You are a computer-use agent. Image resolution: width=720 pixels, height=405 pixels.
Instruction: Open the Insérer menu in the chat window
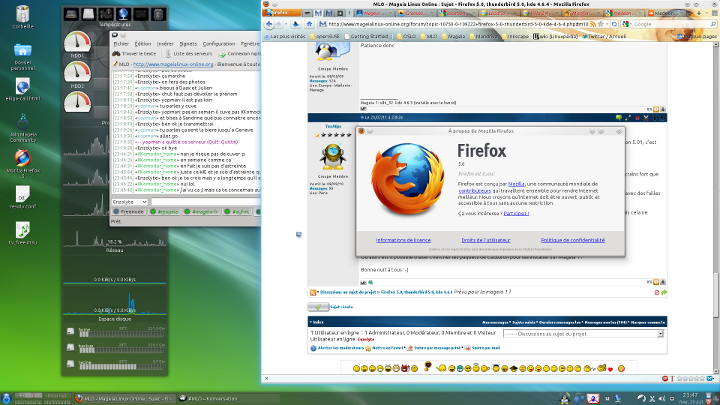click(x=165, y=44)
